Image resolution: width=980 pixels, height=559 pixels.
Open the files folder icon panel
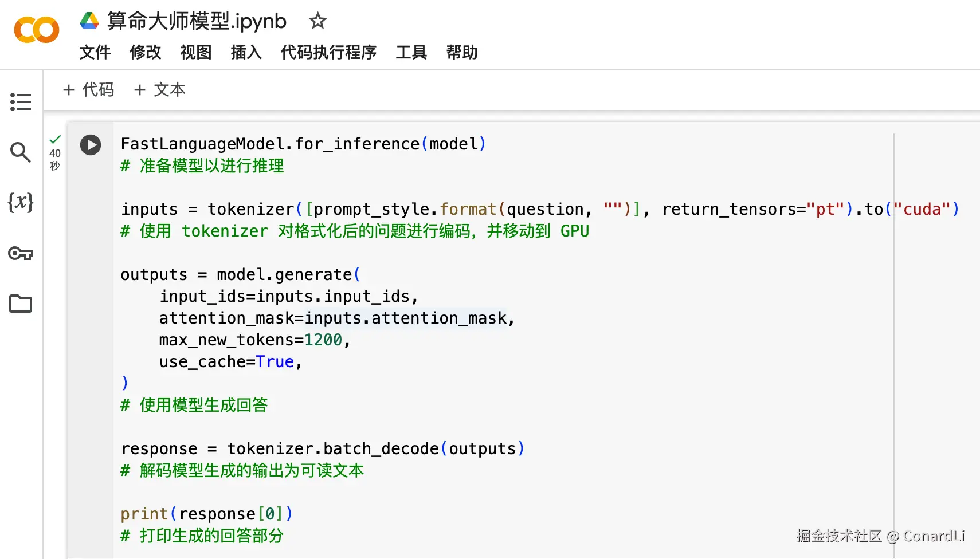(21, 304)
